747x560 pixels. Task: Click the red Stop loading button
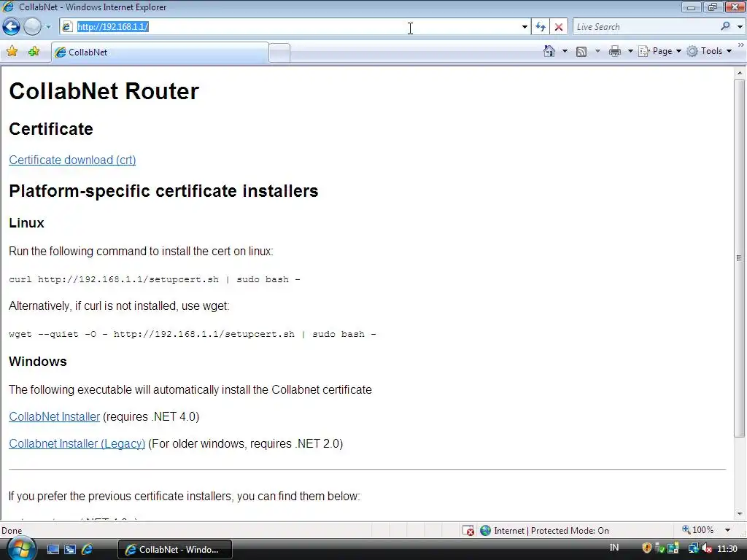coord(559,27)
